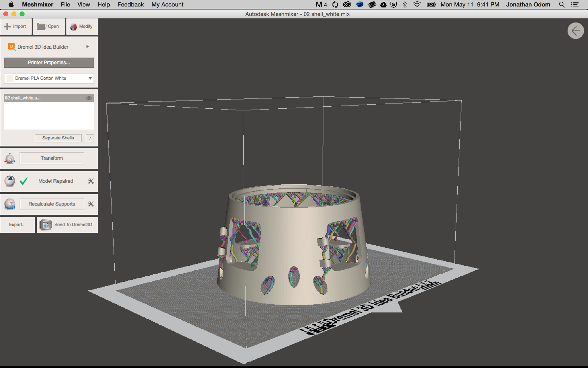This screenshot has width=588, height=368.
Task: Click the Wi-Fi status icon
Action: tap(417, 4)
